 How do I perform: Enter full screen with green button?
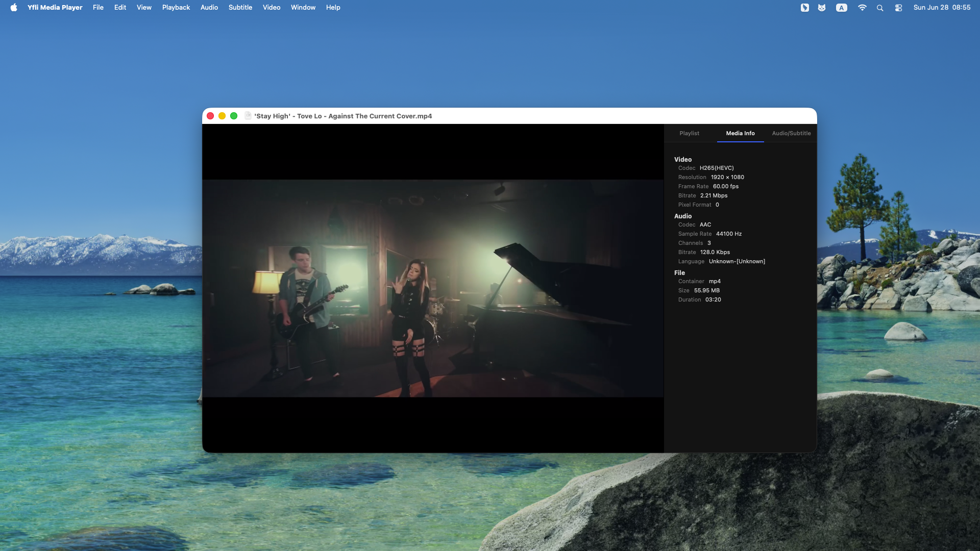(234, 116)
